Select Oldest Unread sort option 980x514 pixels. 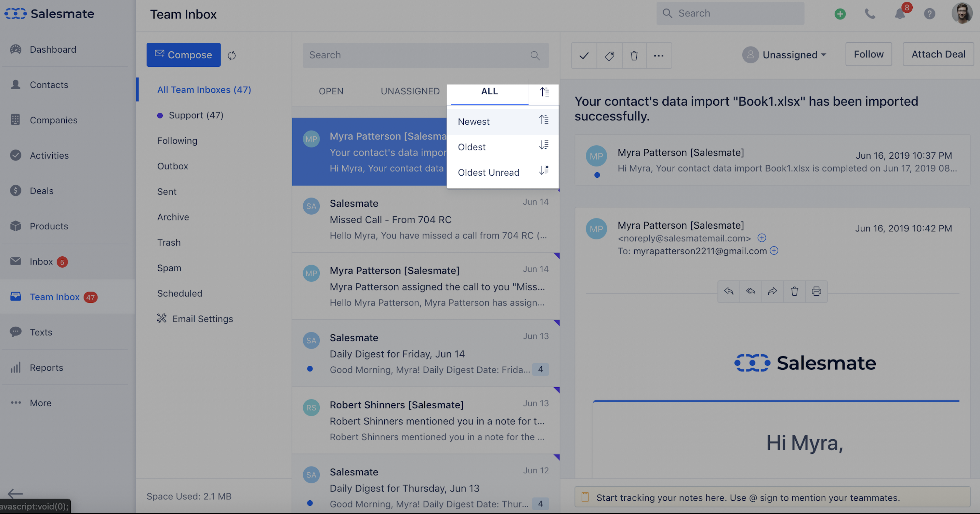503,172
